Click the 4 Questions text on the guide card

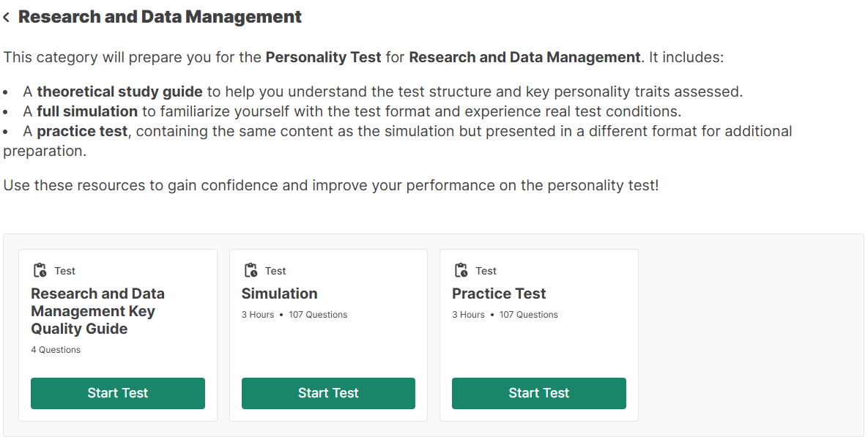click(56, 350)
